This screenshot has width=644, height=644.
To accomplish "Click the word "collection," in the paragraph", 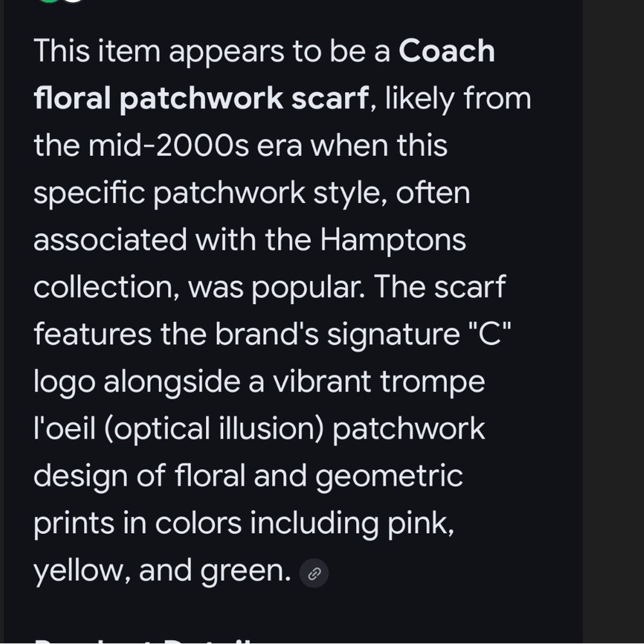I will 106,287.
